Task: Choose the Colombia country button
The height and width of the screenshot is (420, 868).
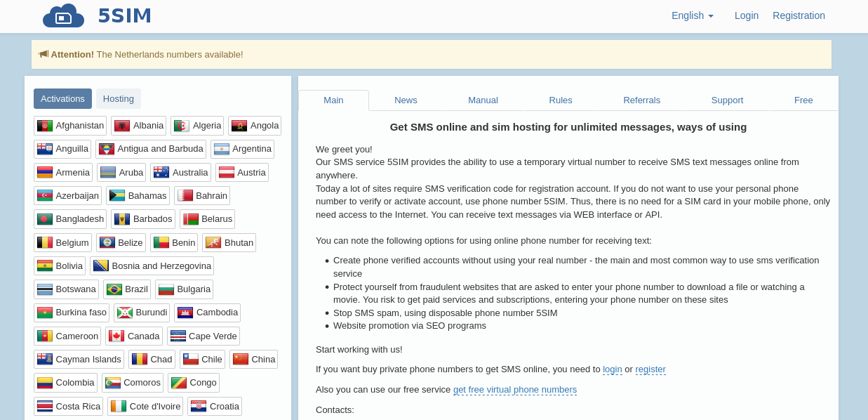Action: click(65, 383)
